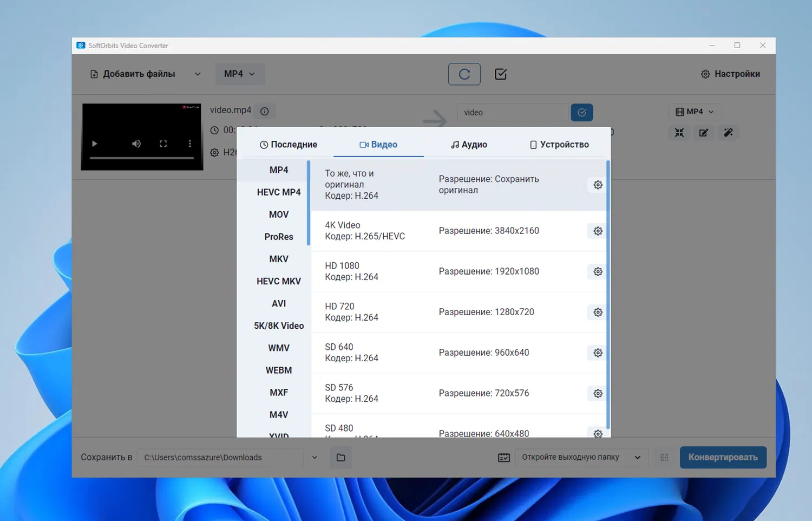The width and height of the screenshot is (812, 521).
Task: Expand the MP4 format dropdown in toolbar
Action: click(x=240, y=74)
